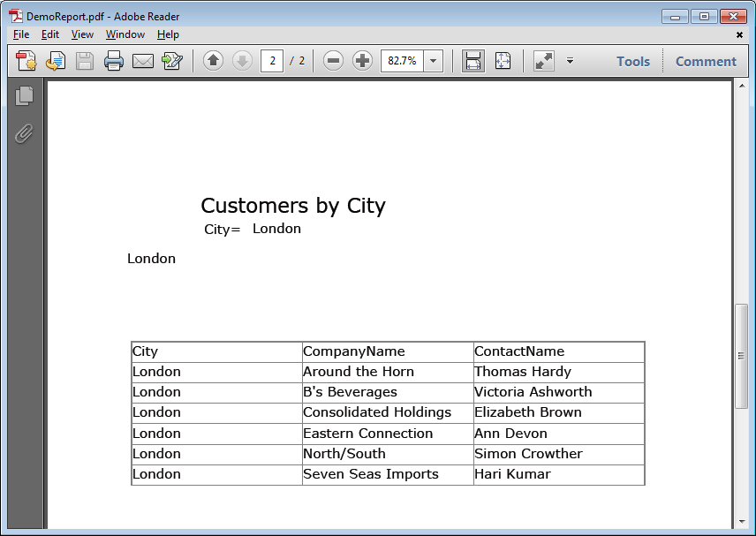Close the Adobe Reader window
The image size is (756, 536).
(733, 17)
